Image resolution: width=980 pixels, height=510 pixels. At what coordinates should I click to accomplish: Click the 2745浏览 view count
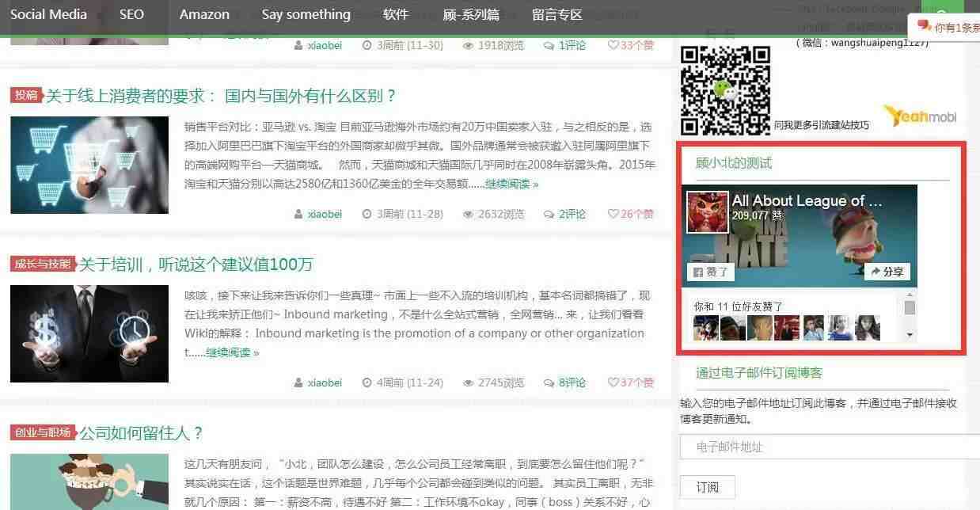click(x=493, y=382)
